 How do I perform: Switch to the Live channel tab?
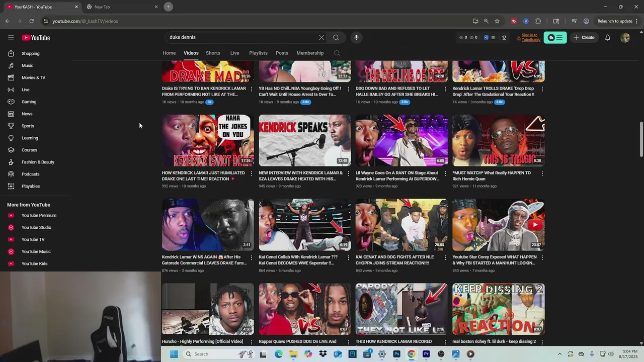pyautogui.click(x=234, y=53)
